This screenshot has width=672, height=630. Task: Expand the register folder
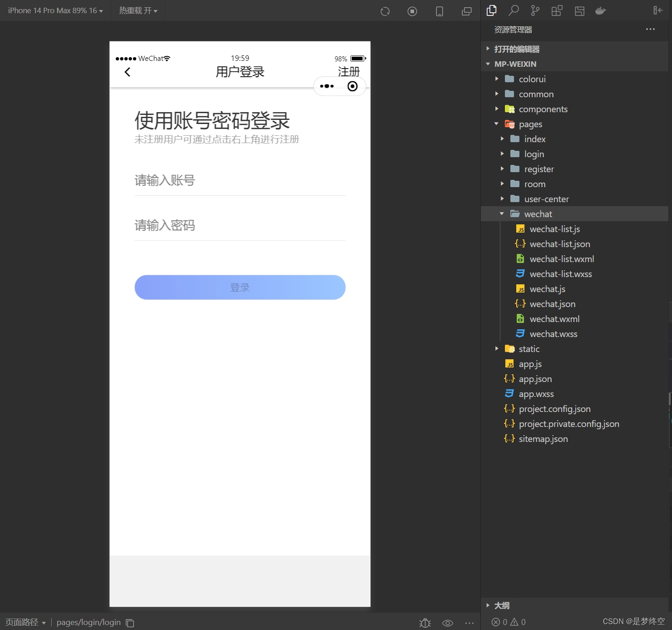pyautogui.click(x=574, y=169)
